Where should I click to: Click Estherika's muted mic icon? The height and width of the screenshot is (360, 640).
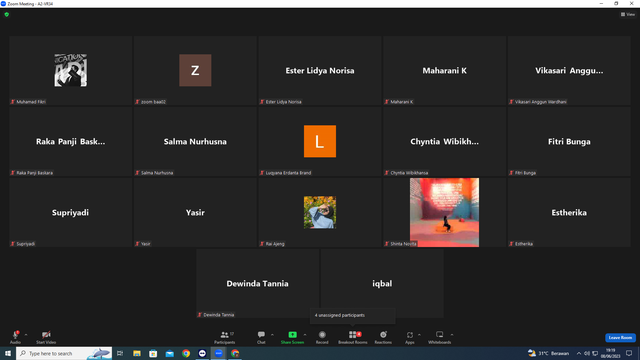coord(511,244)
